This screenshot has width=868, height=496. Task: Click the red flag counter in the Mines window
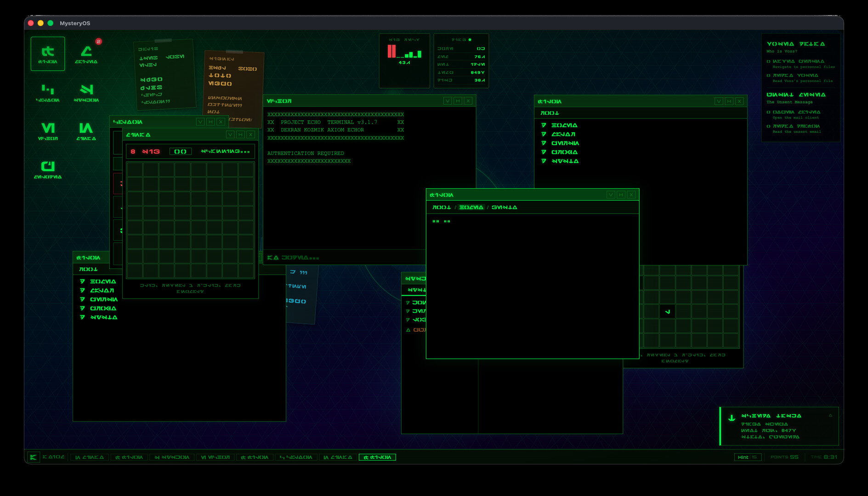[145, 151]
